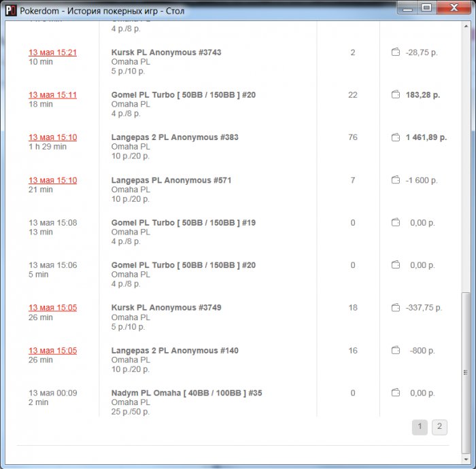This screenshot has height=469, width=476.
Task: Select table name Langepas 2 PL Anonymous #140
Action: tap(175, 351)
